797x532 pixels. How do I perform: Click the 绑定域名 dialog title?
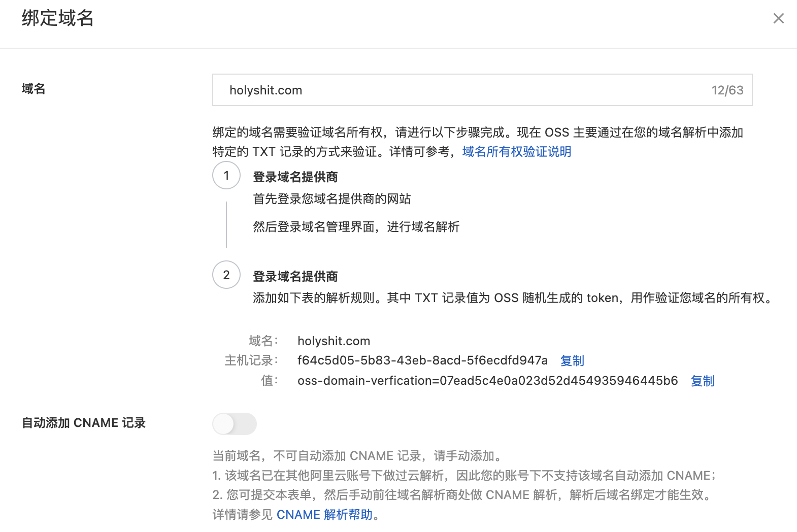pos(57,18)
